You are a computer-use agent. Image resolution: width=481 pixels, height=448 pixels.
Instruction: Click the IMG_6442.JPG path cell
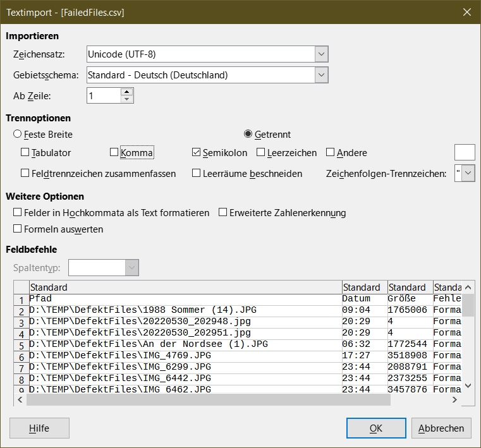coord(186,378)
